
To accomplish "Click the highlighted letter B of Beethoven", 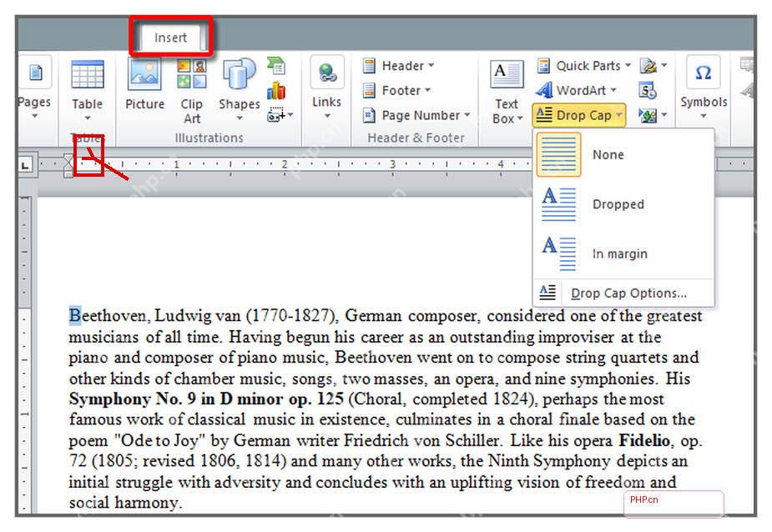I will coord(75,315).
